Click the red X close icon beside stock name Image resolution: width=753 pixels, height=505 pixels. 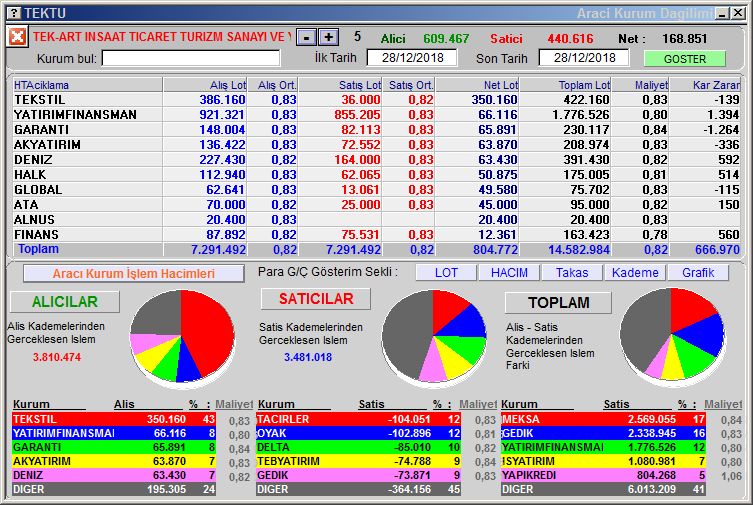[x=17, y=37]
